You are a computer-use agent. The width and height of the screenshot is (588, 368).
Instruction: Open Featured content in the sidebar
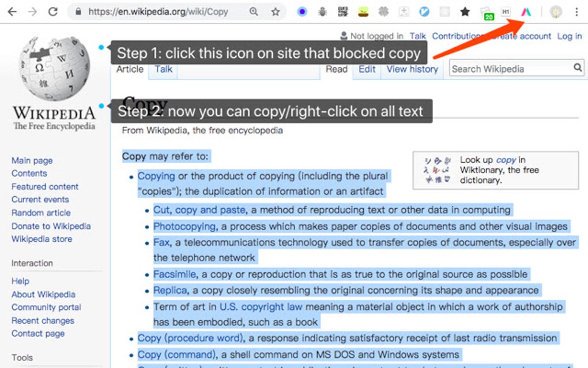pyautogui.click(x=45, y=186)
